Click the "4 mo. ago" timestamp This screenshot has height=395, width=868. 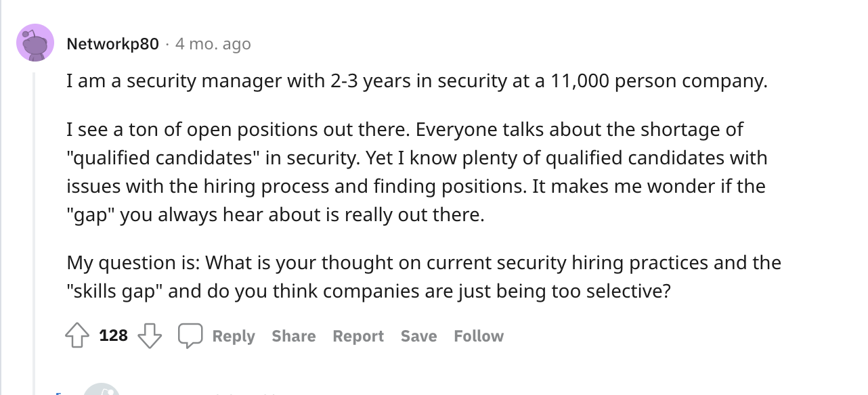213,44
